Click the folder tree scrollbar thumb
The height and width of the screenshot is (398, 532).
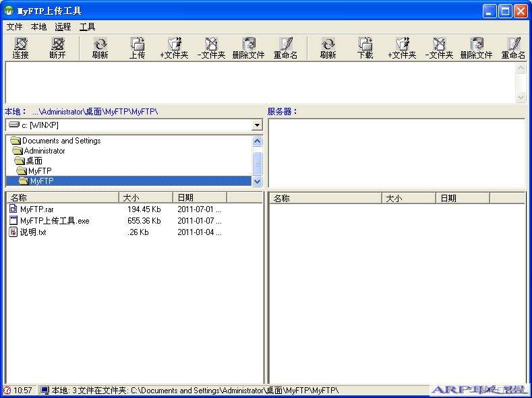[257, 164]
